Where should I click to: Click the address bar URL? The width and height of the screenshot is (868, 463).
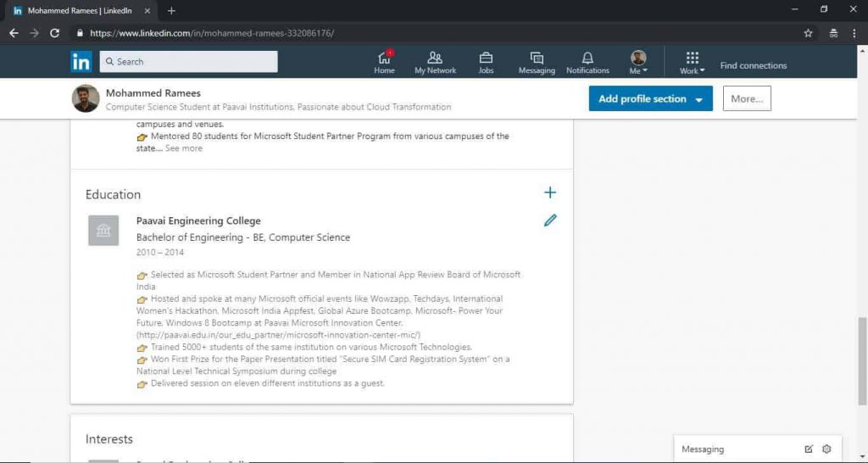[x=212, y=33]
